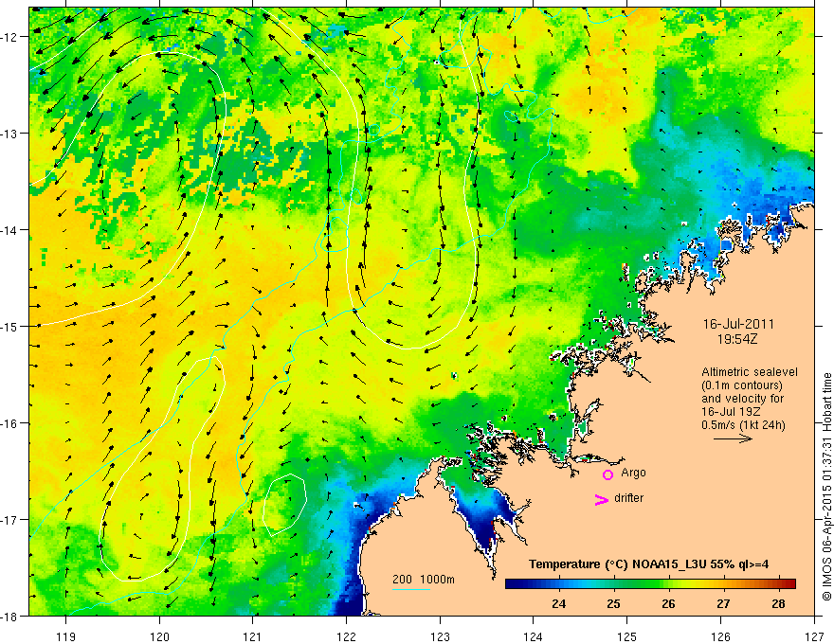
Task: Click latitude axis label -13
Action: pos(10,134)
